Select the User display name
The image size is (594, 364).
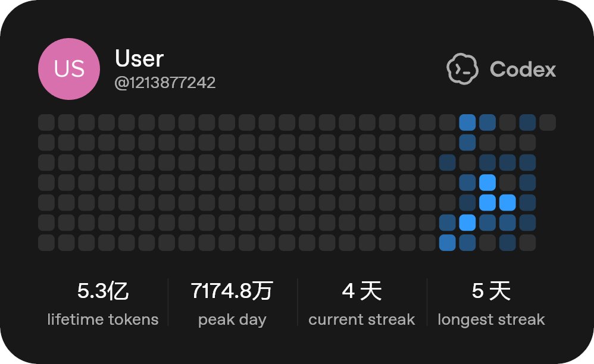pyautogui.click(x=139, y=59)
